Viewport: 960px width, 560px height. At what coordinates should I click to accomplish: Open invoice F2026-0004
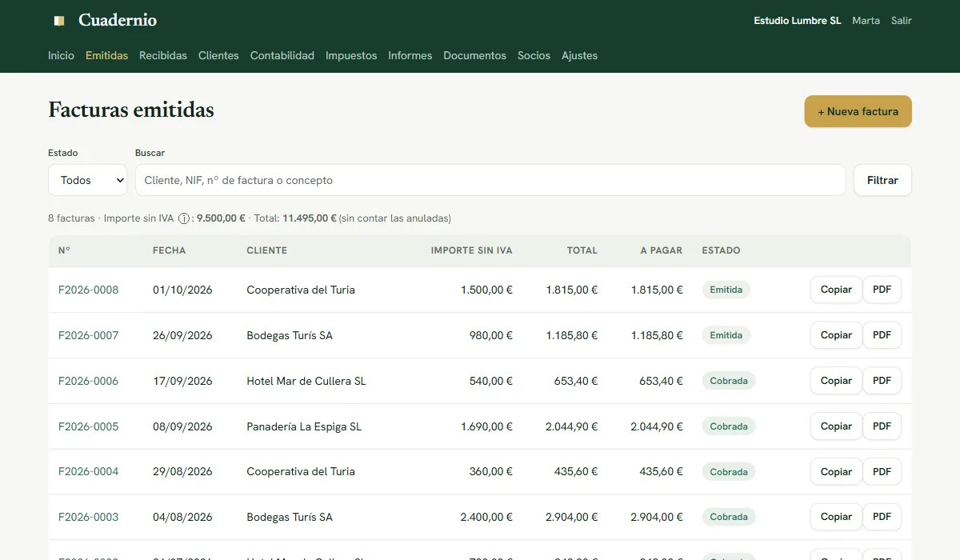tap(88, 471)
